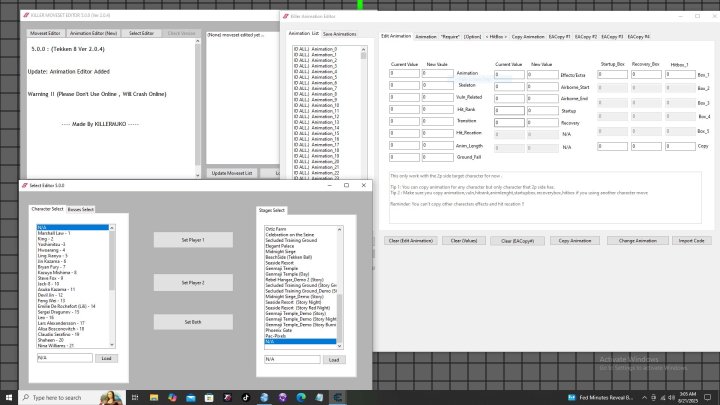720x405 pixels.
Task: Select Animation_0 in the animation list
Action: pyautogui.click(x=326, y=49)
